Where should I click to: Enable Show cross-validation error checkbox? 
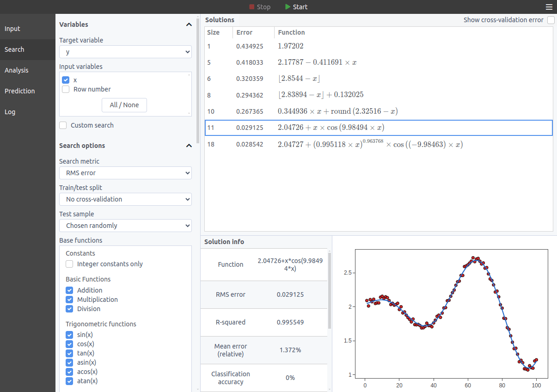551,20
